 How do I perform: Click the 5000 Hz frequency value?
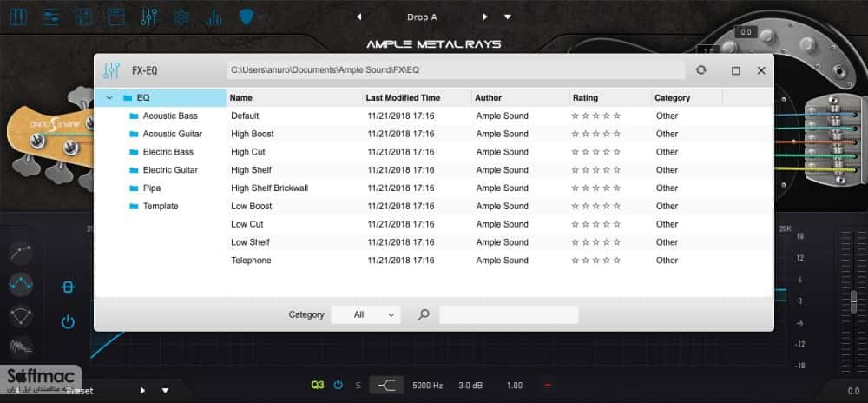pyautogui.click(x=427, y=385)
